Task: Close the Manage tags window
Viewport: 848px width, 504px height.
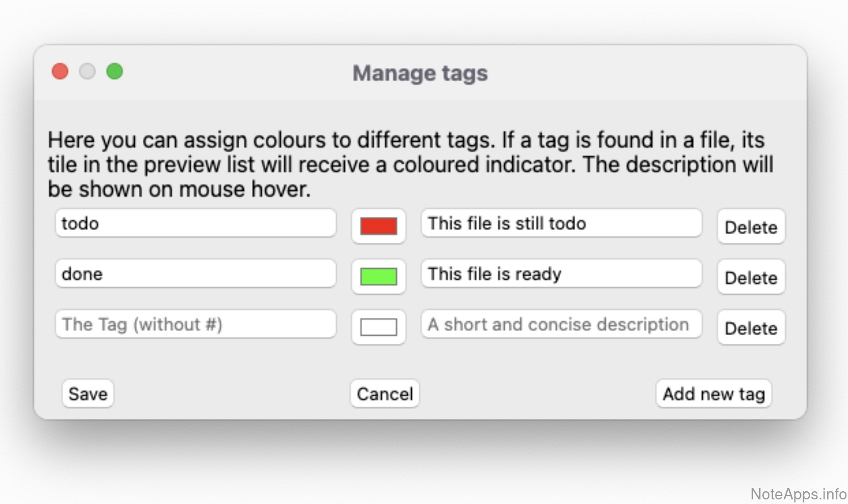Action: click(x=60, y=71)
